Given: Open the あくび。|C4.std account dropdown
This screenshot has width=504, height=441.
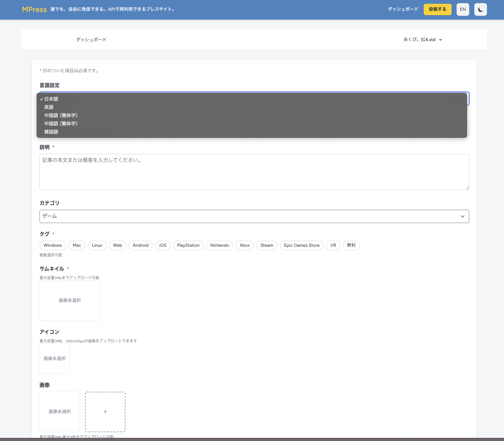Looking at the screenshot, I should (x=422, y=40).
